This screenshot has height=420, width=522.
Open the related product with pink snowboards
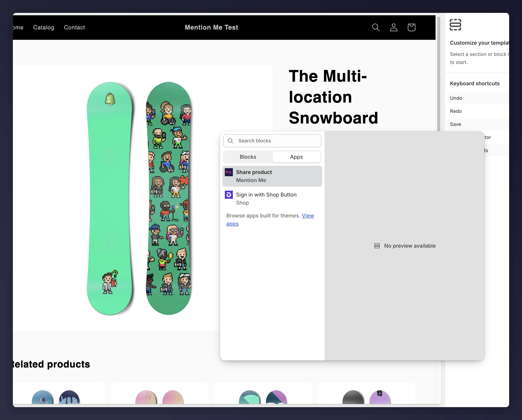(159, 394)
